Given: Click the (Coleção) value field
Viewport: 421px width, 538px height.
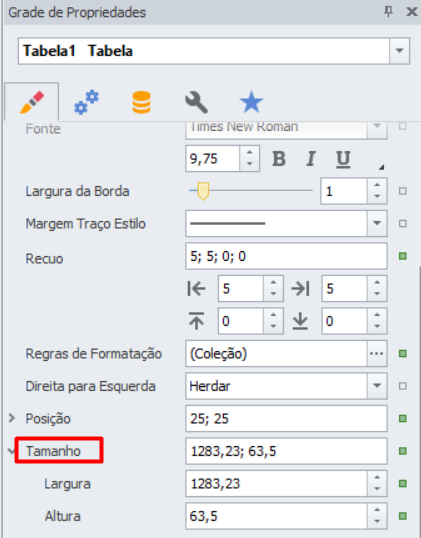Looking at the screenshot, I should click(x=276, y=353).
